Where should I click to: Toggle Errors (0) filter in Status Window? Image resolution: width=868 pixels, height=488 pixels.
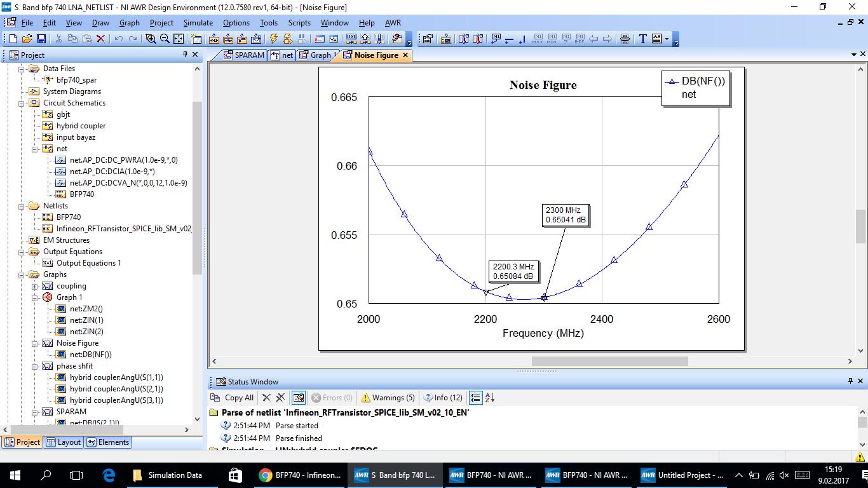pos(332,398)
